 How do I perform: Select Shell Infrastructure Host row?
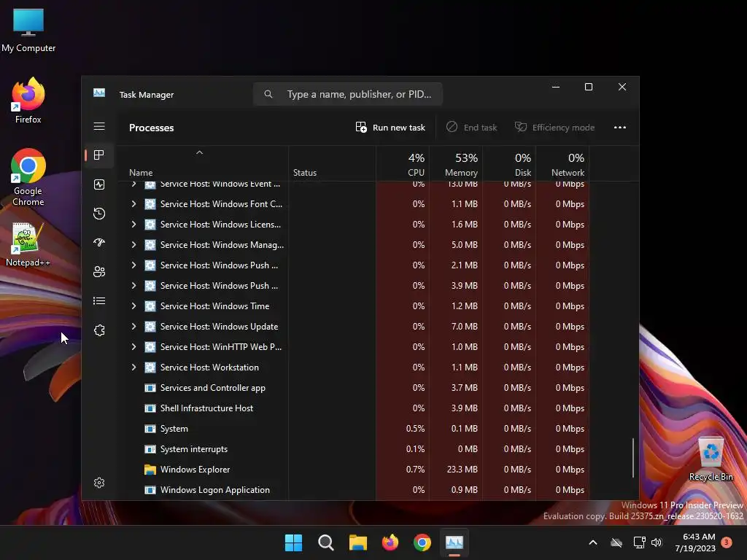coord(355,408)
